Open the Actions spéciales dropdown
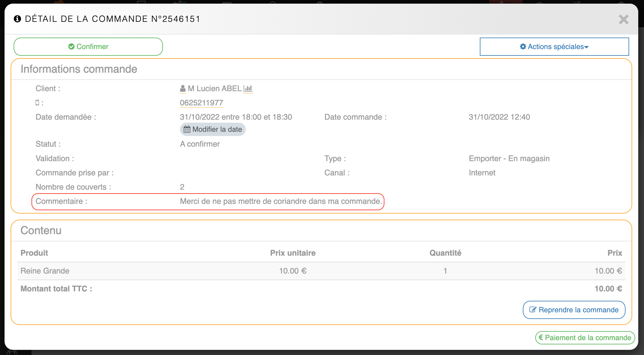 [554, 47]
